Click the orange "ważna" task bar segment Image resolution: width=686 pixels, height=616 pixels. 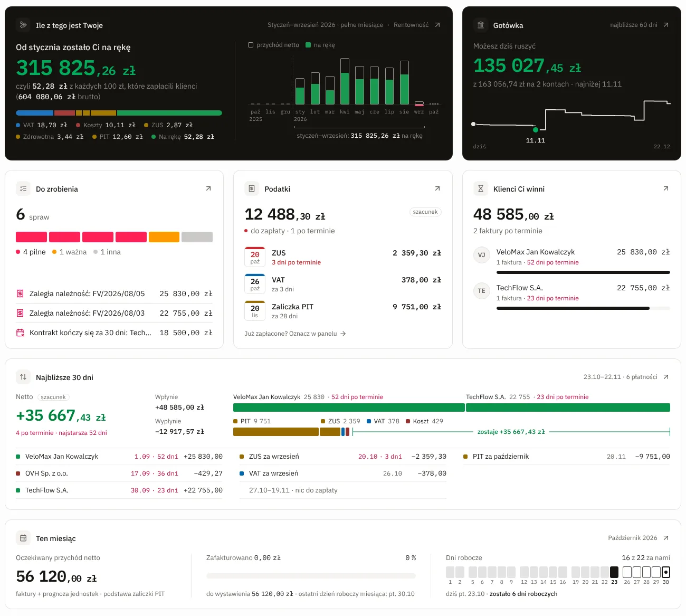click(164, 237)
